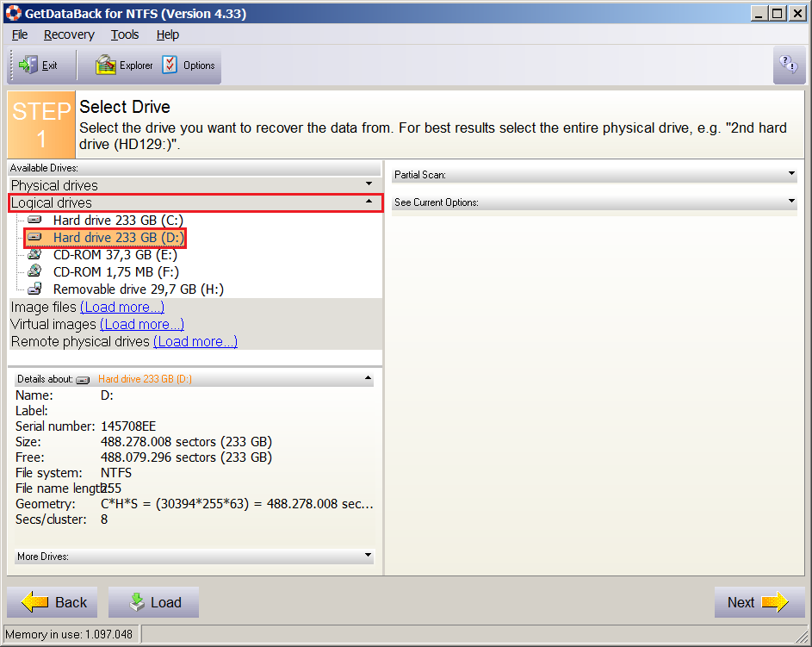Open the File menu
The image size is (812, 647).
click(x=20, y=34)
